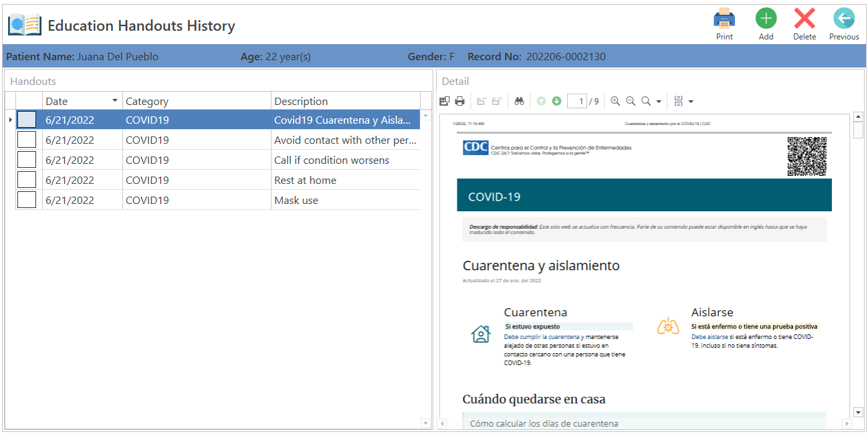Zoom in on the handout preview
This screenshot has width=868, height=434.
pos(615,100)
